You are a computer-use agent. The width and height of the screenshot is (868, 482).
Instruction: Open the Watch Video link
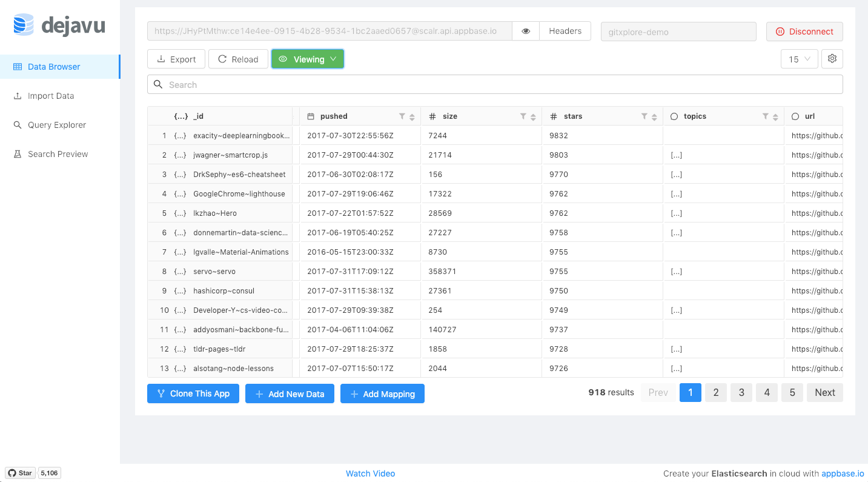coord(370,474)
